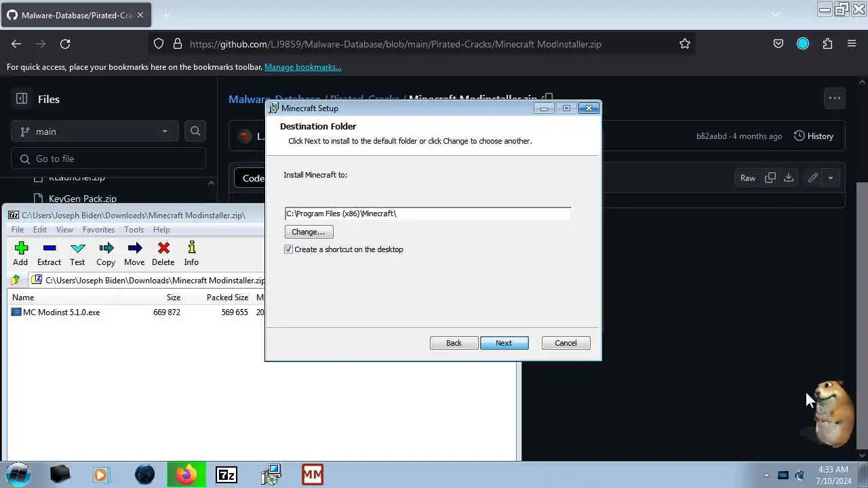Image resolution: width=868 pixels, height=488 pixels.
Task: Open the 7-Zip Edit menu
Action: click(40, 230)
